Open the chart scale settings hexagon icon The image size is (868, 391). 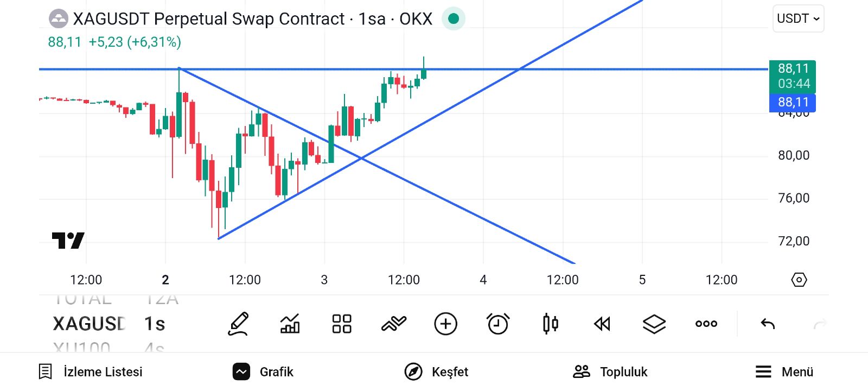click(799, 280)
